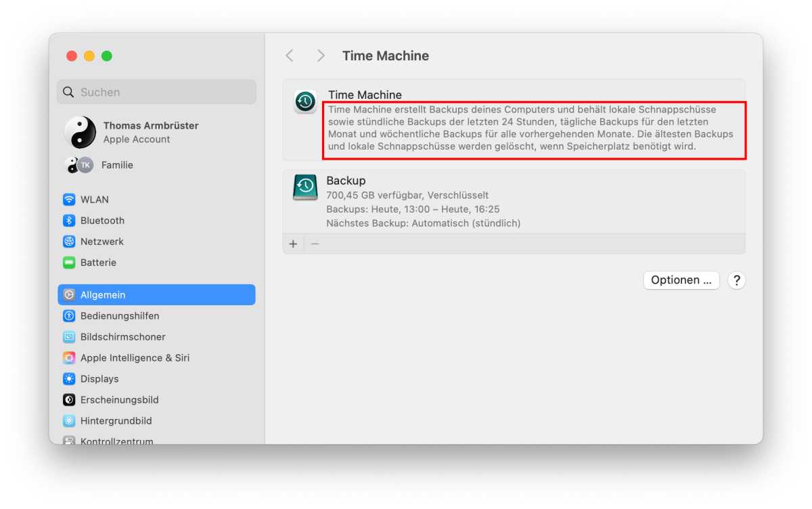812x509 pixels.
Task: Click the Familie avatars icon
Action: (79, 165)
